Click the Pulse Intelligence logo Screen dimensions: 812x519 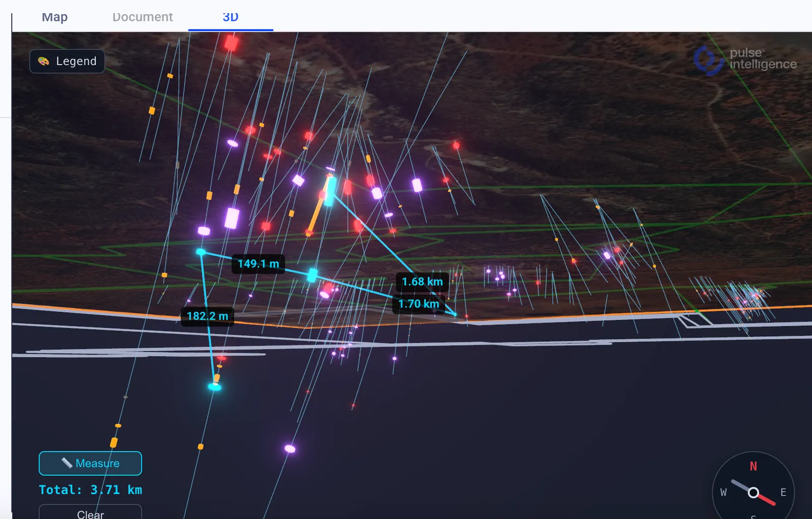pyautogui.click(x=745, y=59)
